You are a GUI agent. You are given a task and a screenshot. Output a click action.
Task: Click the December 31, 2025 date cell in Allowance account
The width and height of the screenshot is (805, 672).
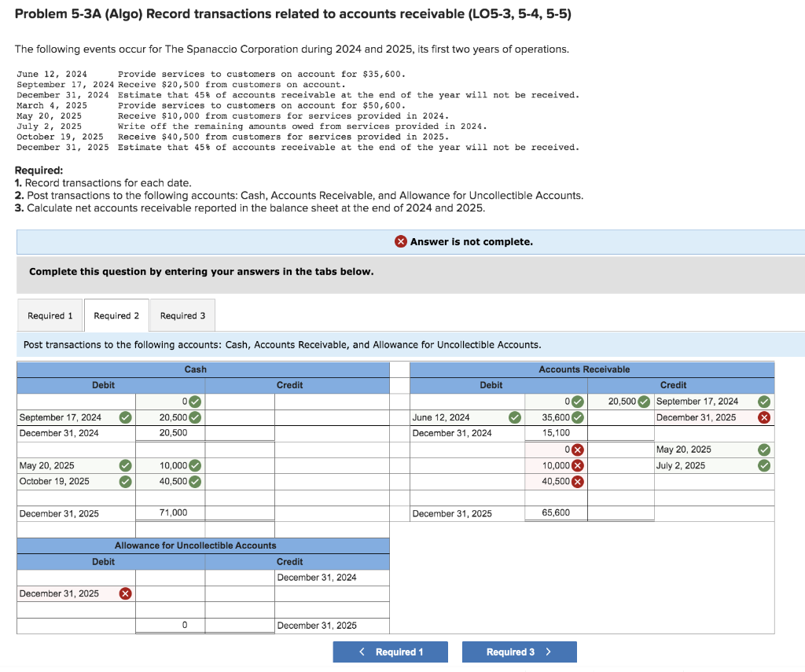coord(59,593)
